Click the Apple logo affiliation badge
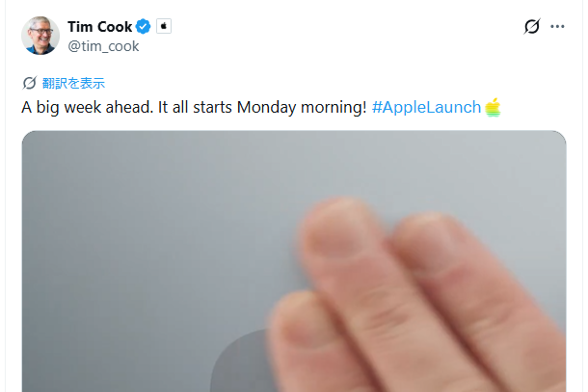The image size is (588, 392). 164,27
